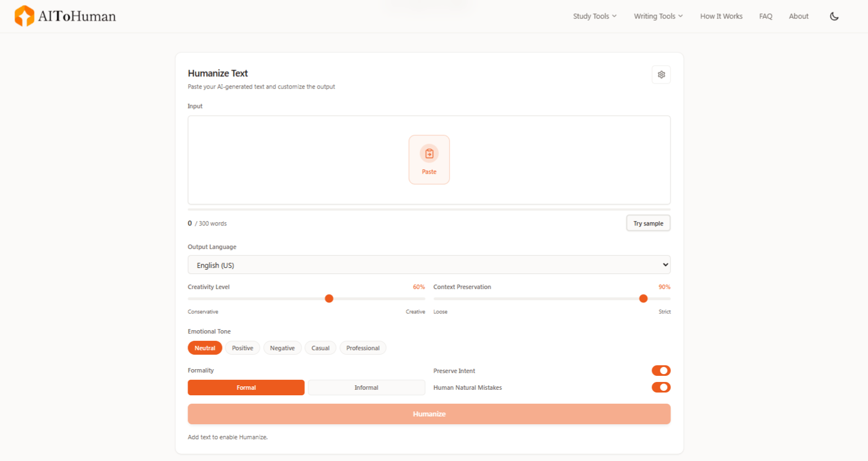868x461 pixels.
Task: Open settings gear in Humanize Text card
Action: point(661,75)
